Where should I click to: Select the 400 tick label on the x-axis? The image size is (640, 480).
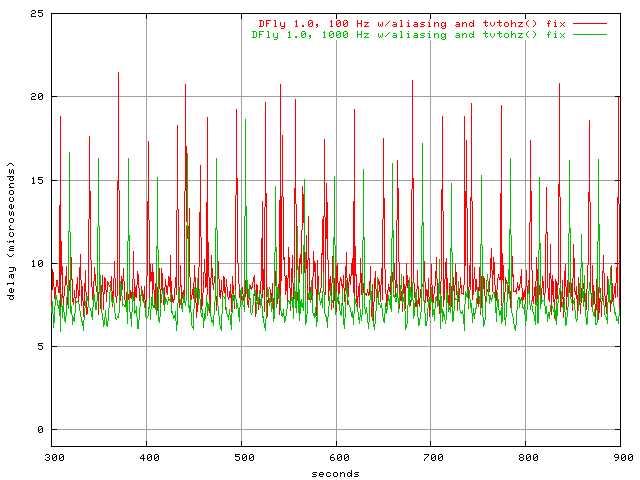coord(147,457)
